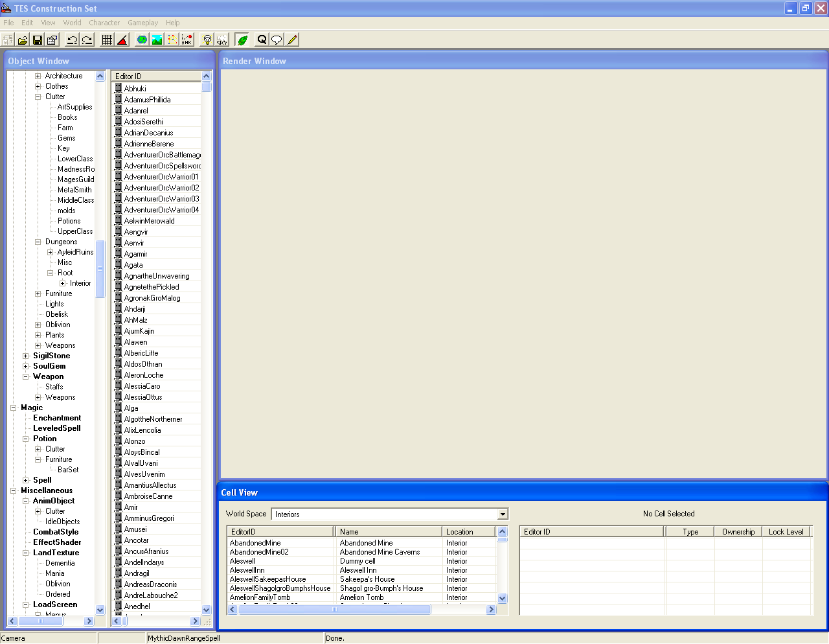Open Dialogue speech bubble icon
The image size is (829, 644).
(277, 40)
